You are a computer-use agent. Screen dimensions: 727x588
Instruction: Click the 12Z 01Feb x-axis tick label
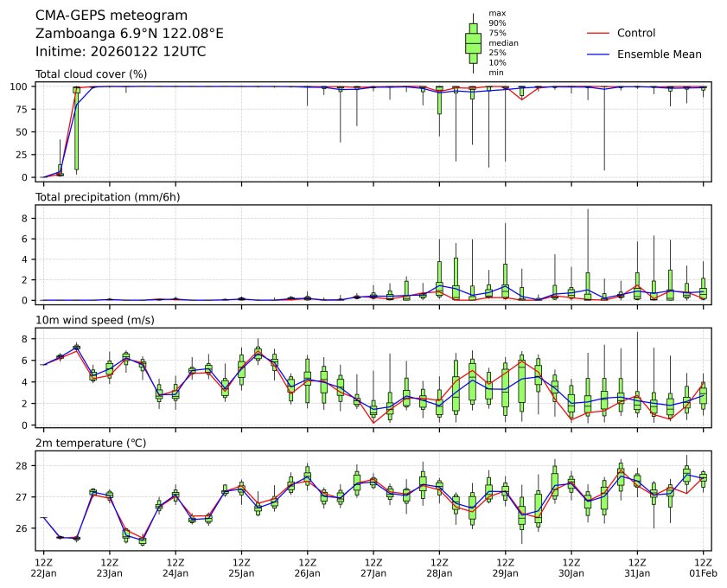(x=703, y=567)
